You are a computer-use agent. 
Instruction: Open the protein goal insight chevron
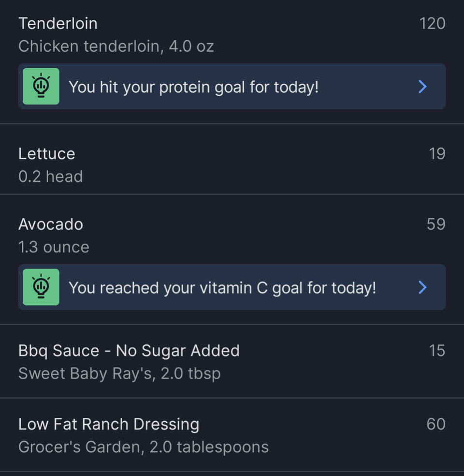422,87
